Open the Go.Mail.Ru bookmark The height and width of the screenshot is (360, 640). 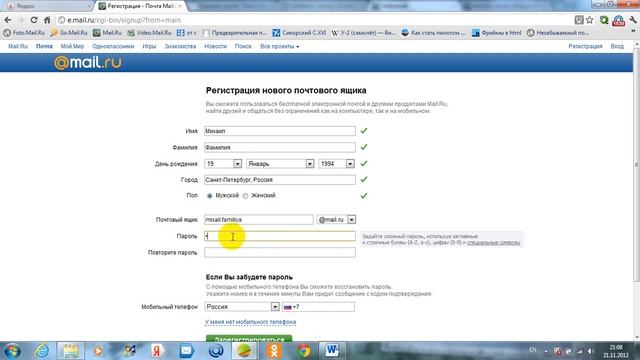pyautogui.click(x=69, y=33)
